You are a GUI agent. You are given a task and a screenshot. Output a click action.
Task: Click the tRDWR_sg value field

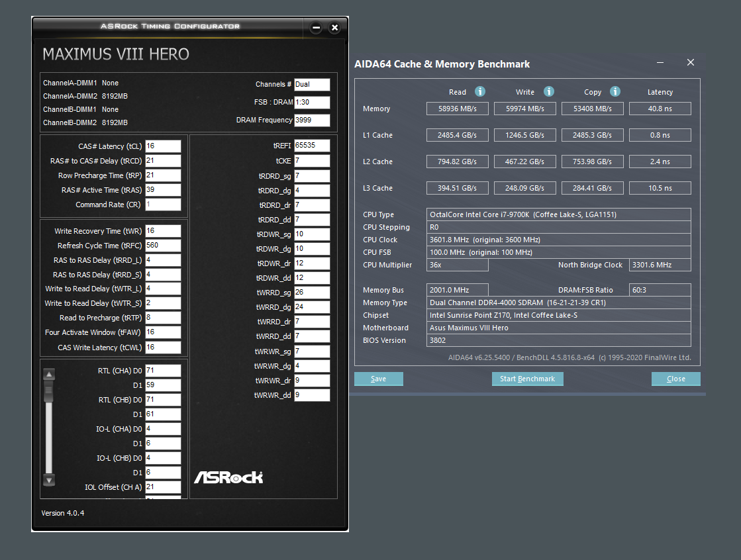[312, 234]
